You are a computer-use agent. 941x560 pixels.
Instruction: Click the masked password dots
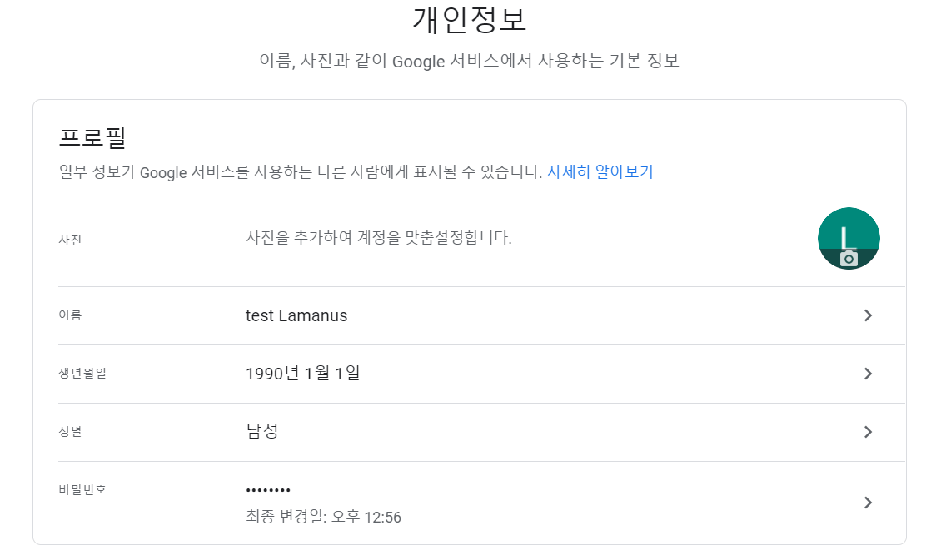pos(268,490)
